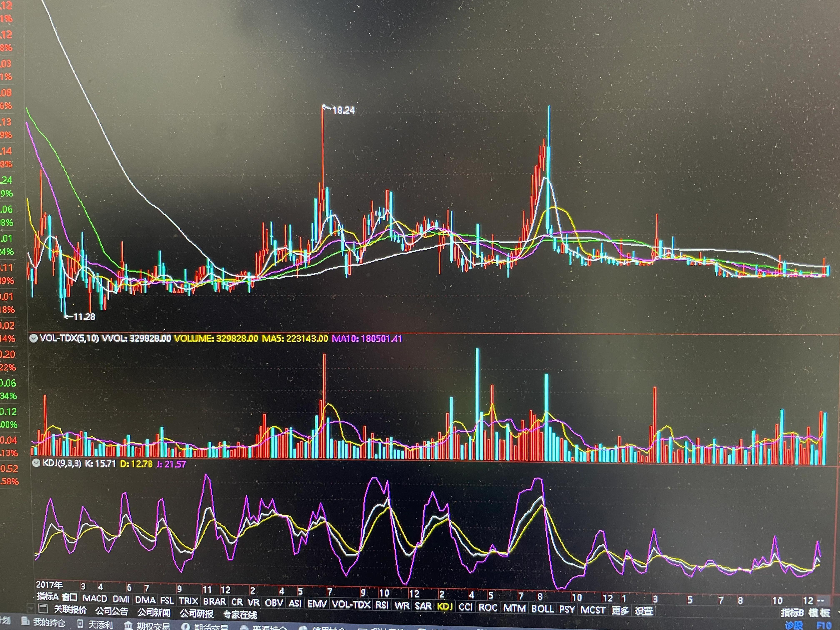Choose the SAR indicator tab
Viewport: 840px width, 630px height.
[423, 606]
